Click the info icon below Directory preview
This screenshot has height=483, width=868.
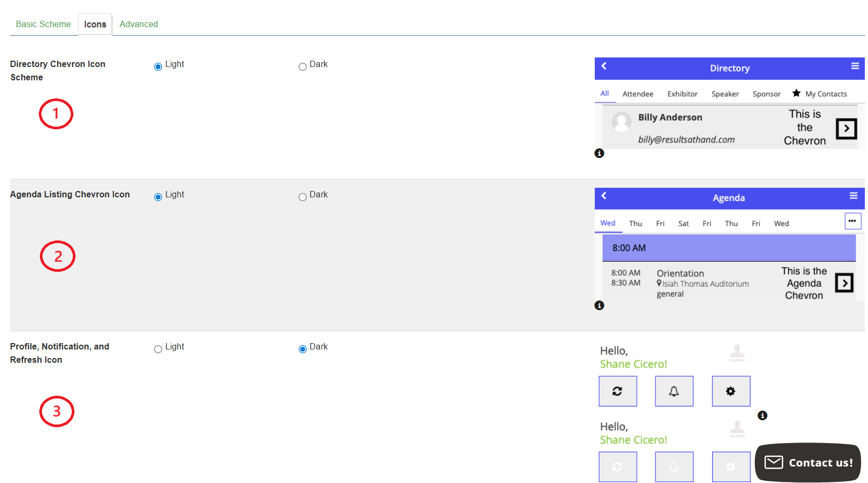(599, 153)
